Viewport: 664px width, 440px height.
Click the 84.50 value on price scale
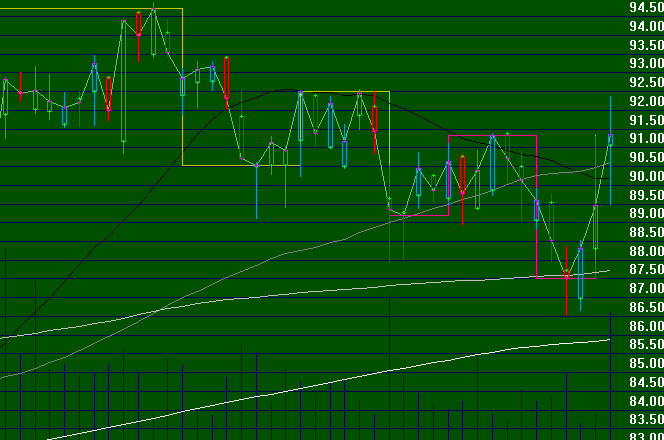647,382
